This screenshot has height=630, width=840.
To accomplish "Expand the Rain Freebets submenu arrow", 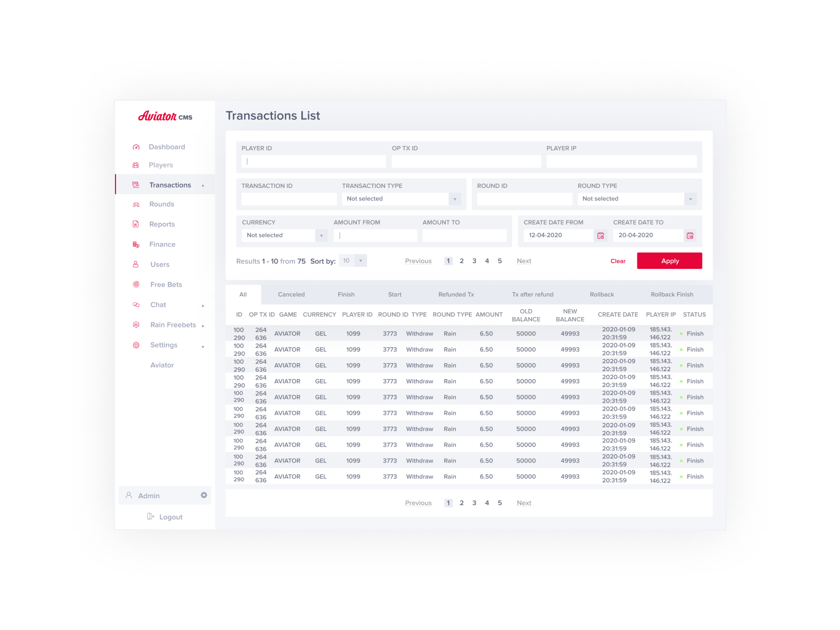I will coord(203,325).
